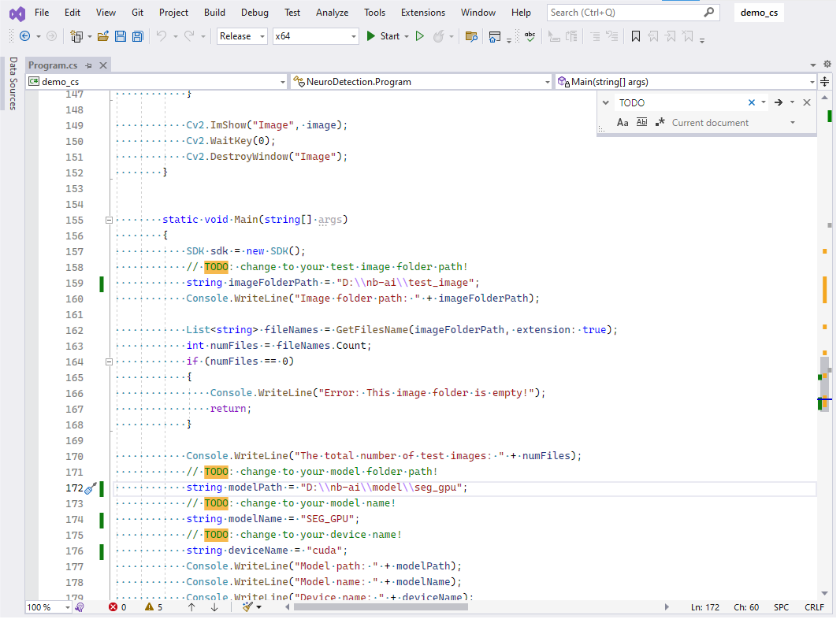The height and width of the screenshot is (623, 840).
Task: Open the health indicator icon near the zoom level
Action: [x=80, y=607]
